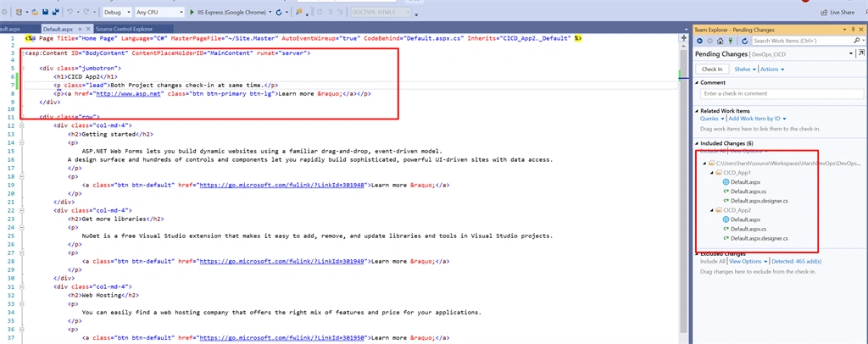Open Pending Changes page dropdown arrow

coord(851,53)
